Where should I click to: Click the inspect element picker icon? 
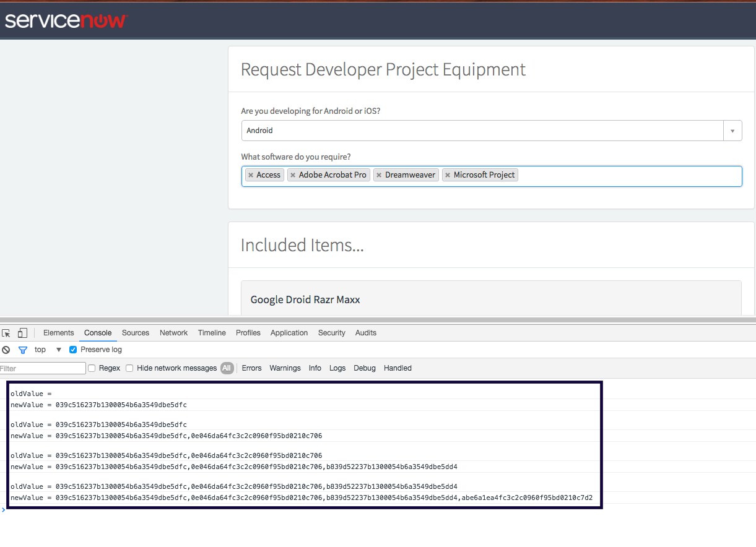pos(7,333)
